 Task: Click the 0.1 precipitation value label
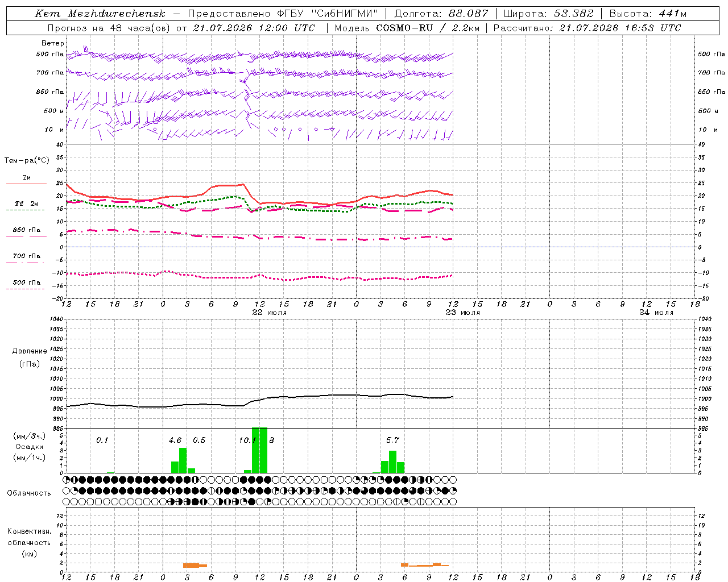[x=102, y=440]
